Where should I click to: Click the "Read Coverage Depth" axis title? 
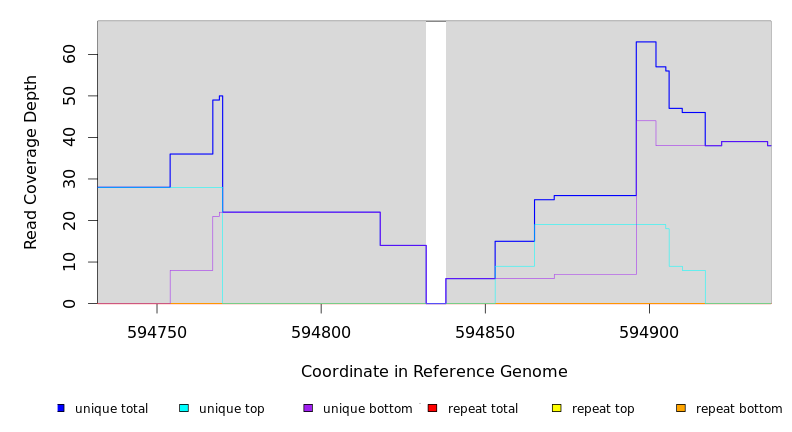[31, 162]
